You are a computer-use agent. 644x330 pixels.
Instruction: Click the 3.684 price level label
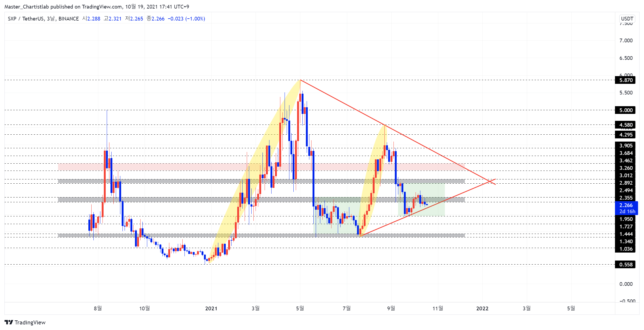625,153
